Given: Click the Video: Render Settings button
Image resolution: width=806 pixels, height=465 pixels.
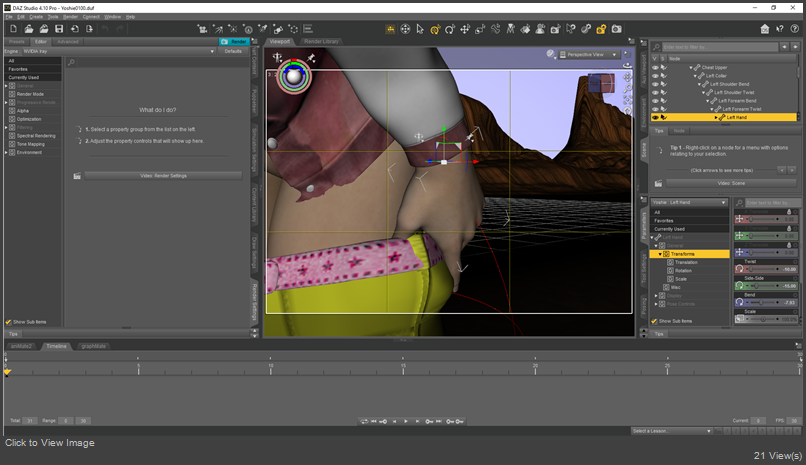Looking at the screenshot, I should (x=163, y=176).
